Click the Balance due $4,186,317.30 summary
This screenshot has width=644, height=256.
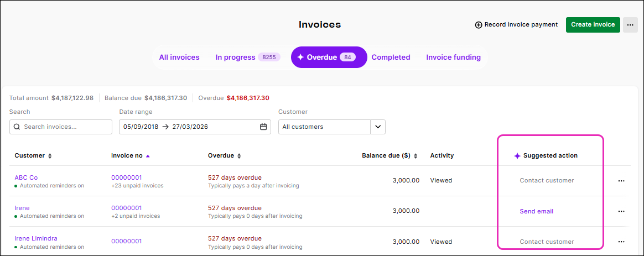coord(146,98)
